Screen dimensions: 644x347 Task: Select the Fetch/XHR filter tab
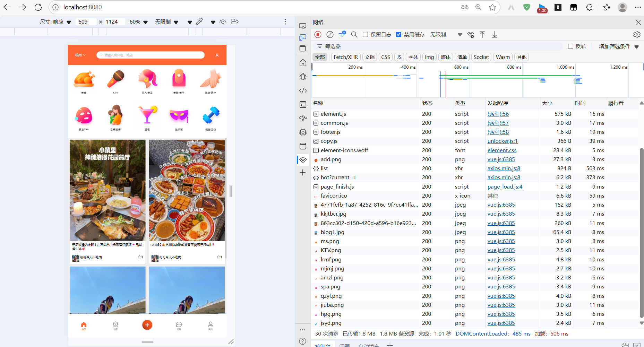click(x=346, y=57)
